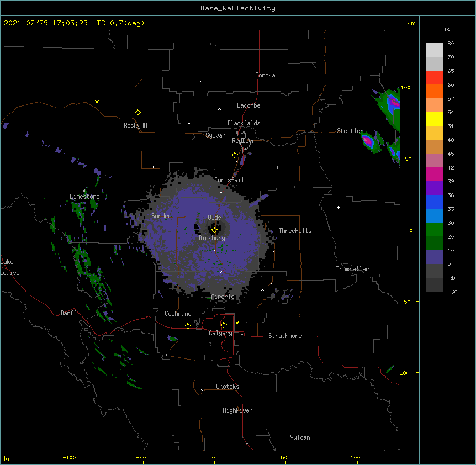Screen dimensions: 476x465
Task: Click the Olds town label
Action: click(214, 218)
